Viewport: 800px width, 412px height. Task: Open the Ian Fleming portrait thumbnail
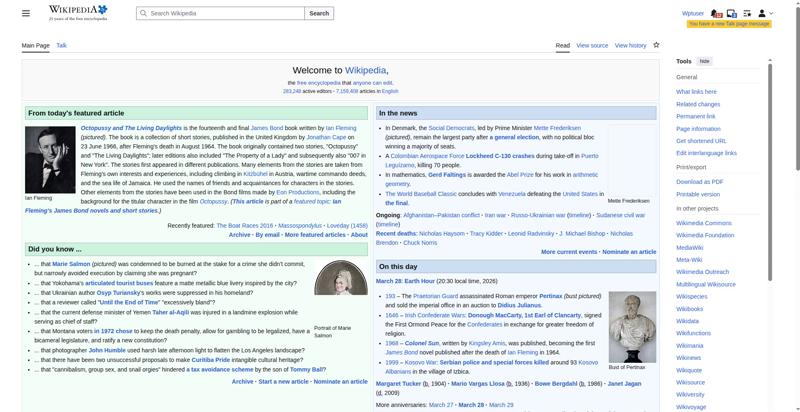point(50,158)
